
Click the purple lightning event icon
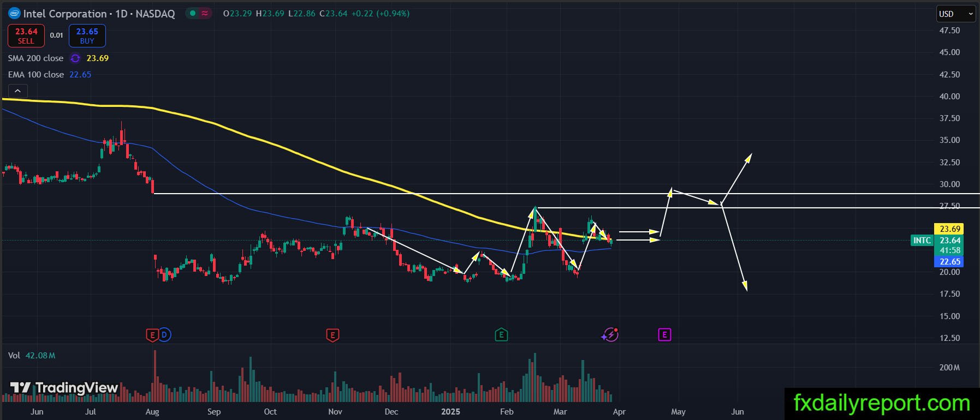610,335
